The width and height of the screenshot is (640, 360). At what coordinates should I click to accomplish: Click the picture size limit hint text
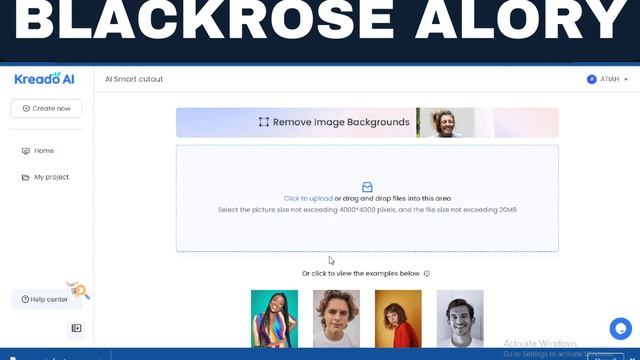coord(367,210)
